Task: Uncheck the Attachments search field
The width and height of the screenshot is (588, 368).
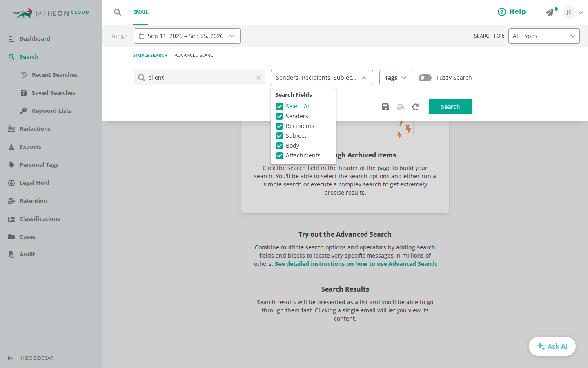Action: 279,155
